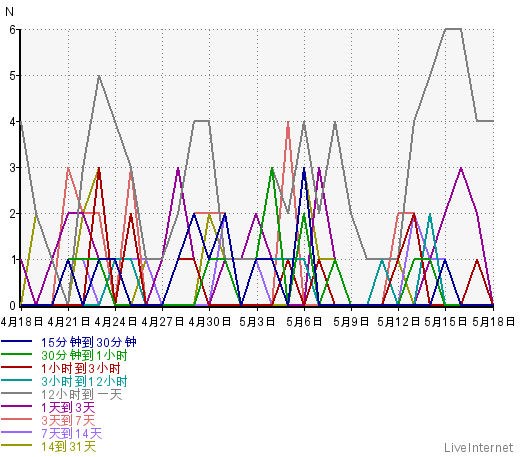Screen dimensions: 520x457
Task: Click the N y-axis title
Action: coord(10,12)
